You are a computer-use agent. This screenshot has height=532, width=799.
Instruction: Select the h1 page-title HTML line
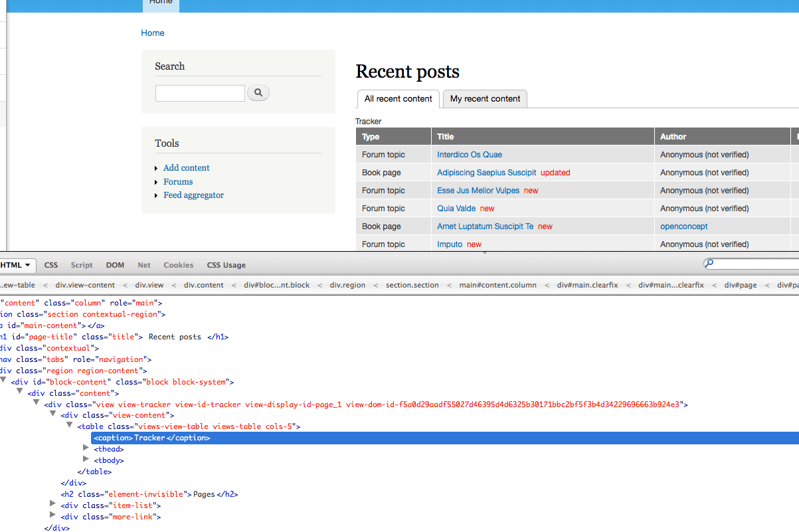tap(114, 337)
